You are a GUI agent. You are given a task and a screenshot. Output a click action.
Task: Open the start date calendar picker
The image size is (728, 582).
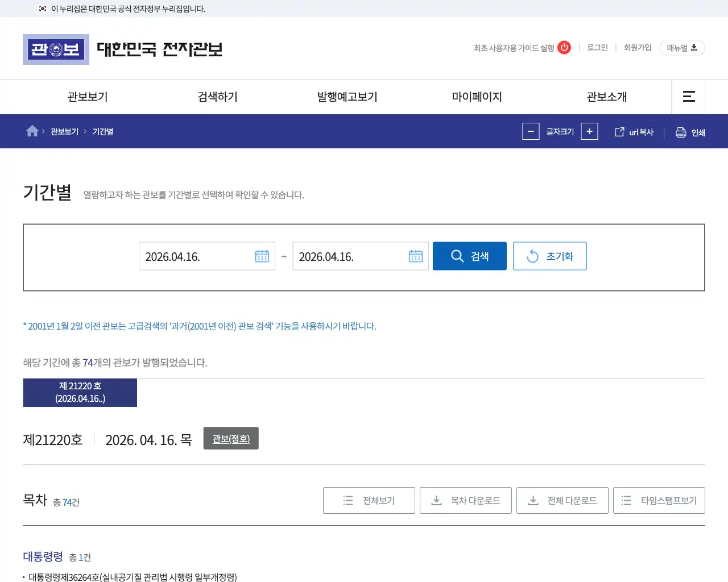[x=262, y=256]
